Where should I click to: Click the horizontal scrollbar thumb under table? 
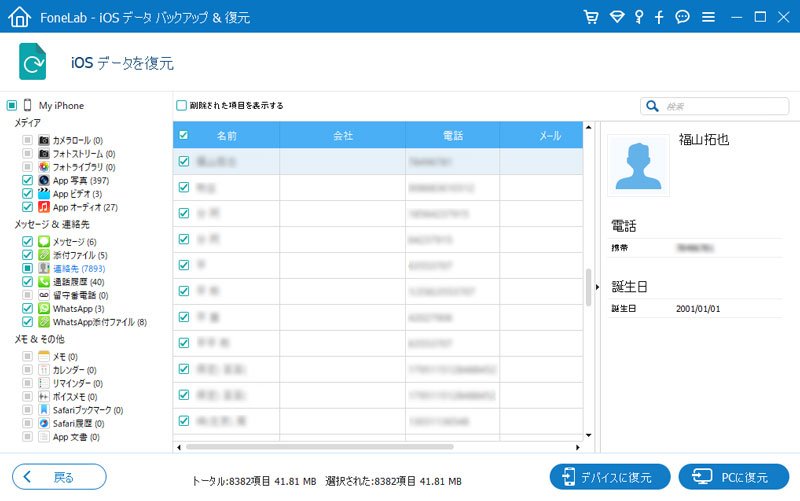319,447
